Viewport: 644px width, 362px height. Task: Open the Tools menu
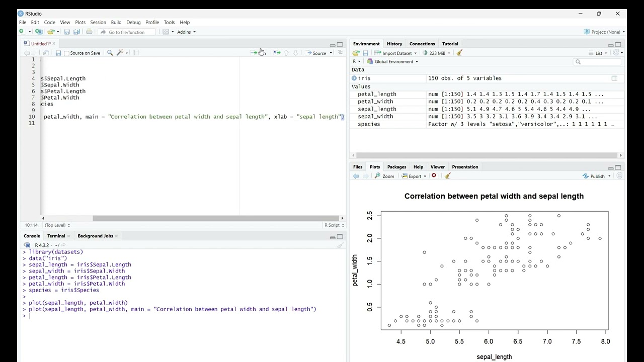tap(169, 22)
